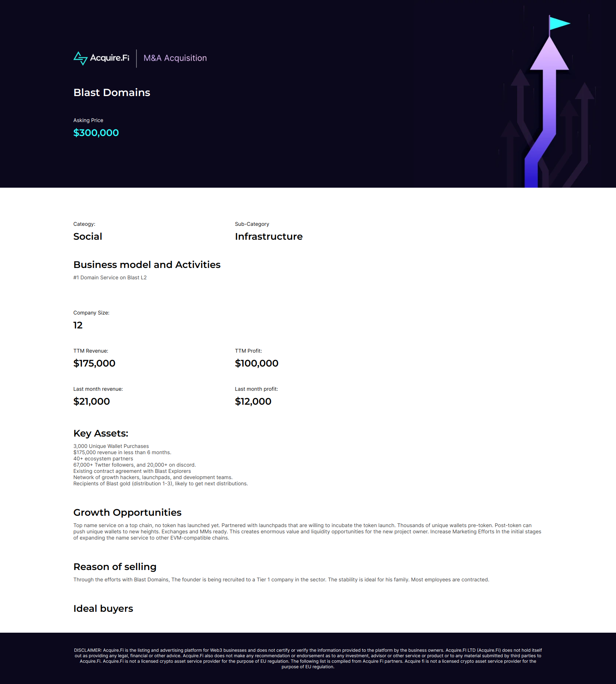Click the company size value 12

pyautogui.click(x=78, y=325)
